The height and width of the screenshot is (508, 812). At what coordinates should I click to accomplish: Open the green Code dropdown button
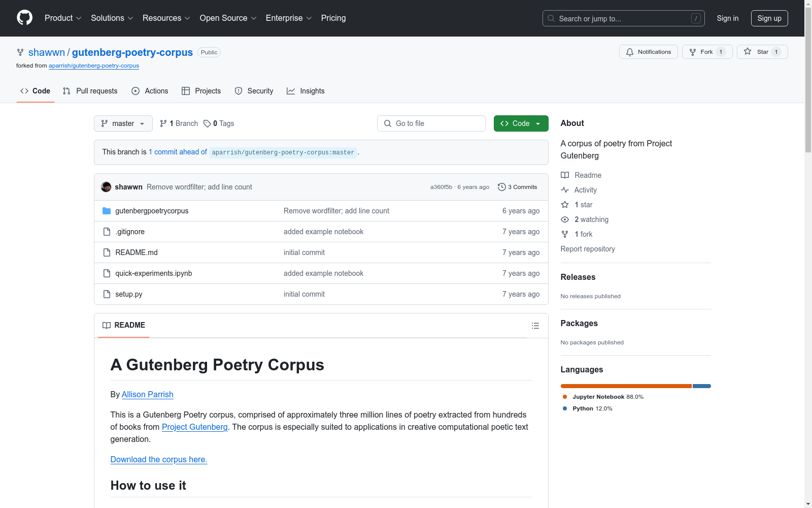521,123
